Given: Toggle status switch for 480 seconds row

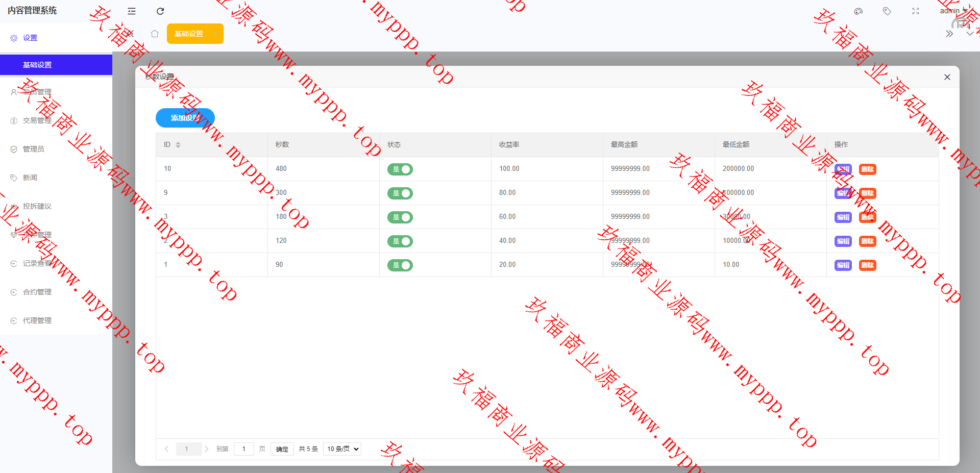Looking at the screenshot, I should tap(400, 169).
